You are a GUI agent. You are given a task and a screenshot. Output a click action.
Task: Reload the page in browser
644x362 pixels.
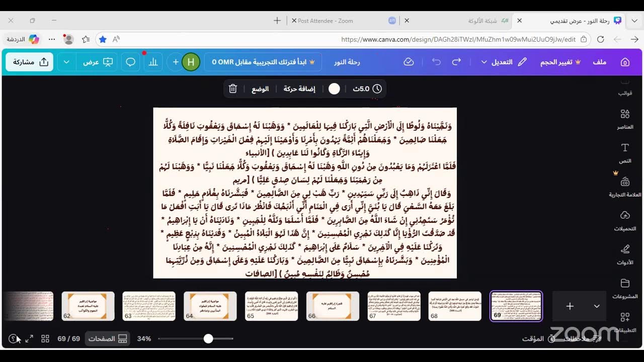[x=600, y=39]
